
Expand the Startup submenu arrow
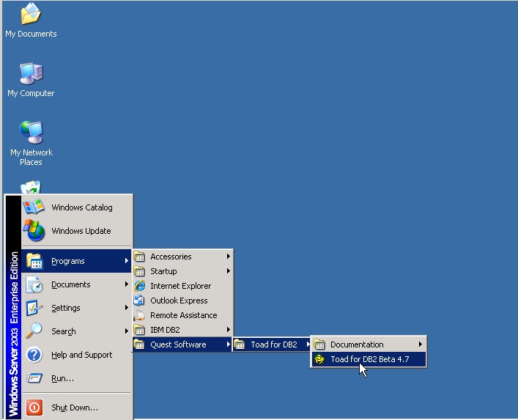point(229,271)
